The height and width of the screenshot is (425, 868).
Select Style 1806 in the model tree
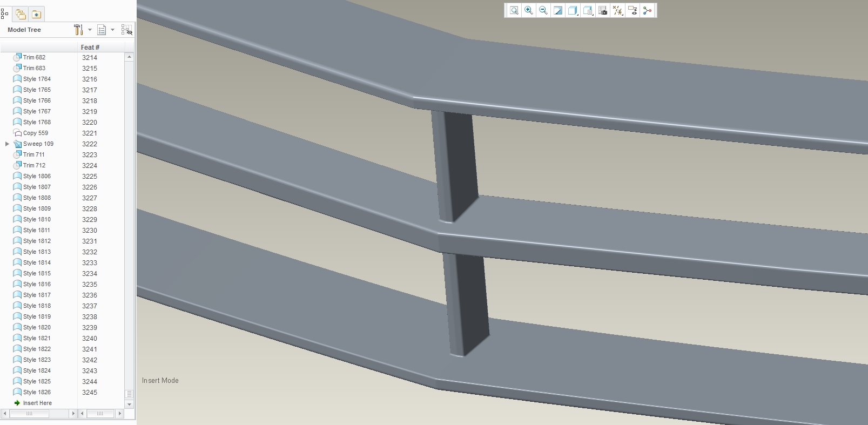pos(37,176)
